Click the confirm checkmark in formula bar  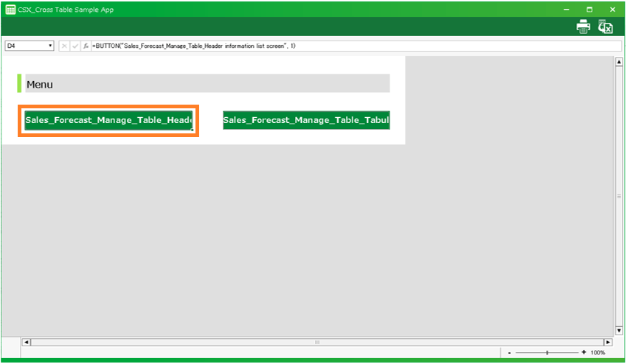click(x=75, y=46)
